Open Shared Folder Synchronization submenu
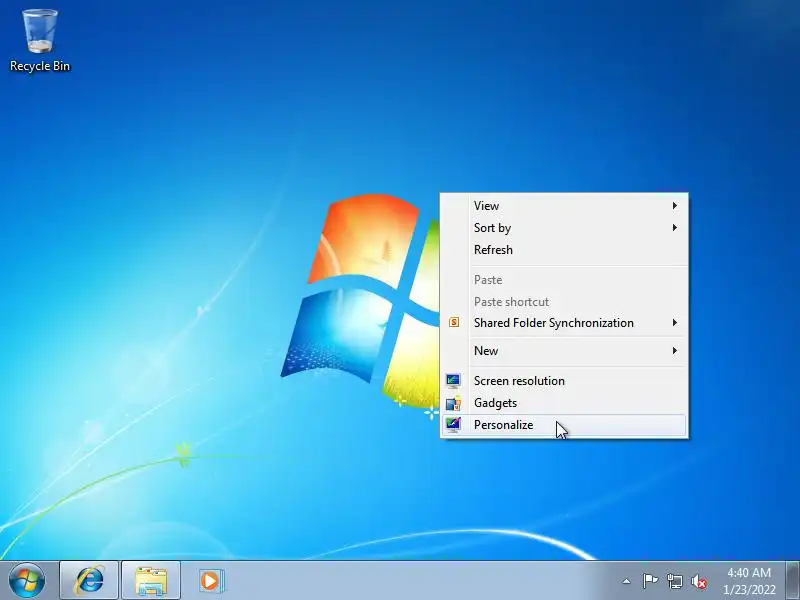800x600 pixels. (x=564, y=322)
